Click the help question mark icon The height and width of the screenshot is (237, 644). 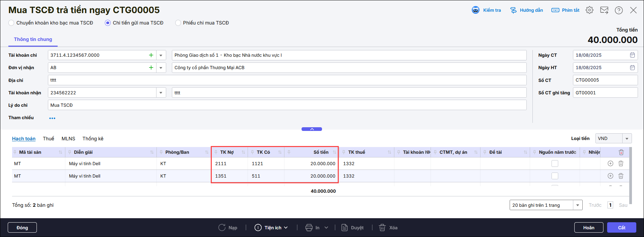coord(619,10)
